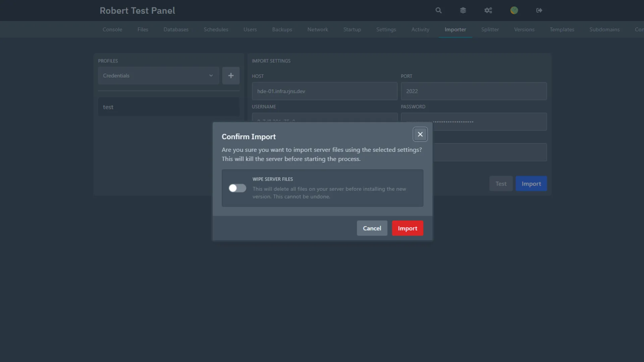644x362 pixels.
Task: Open the Subdomains tab
Action: pyautogui.click(x=604, y=29)
